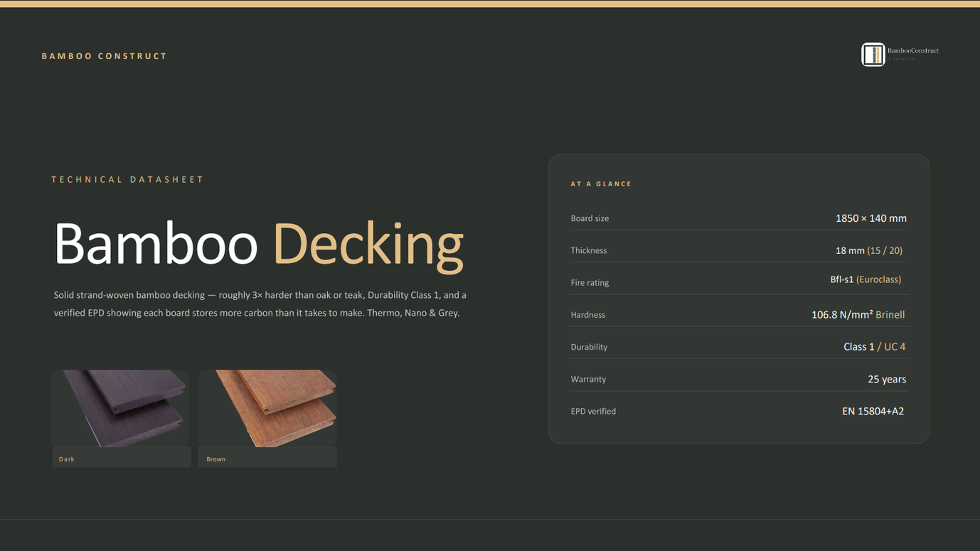Select the 1850 × 140 mm board size value

pyautogui.click(x=871, y=218)
